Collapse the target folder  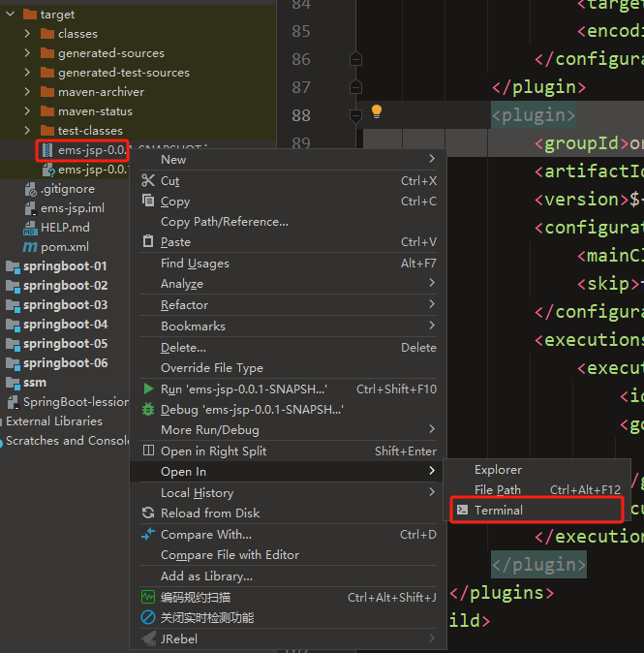pos(11,15)
